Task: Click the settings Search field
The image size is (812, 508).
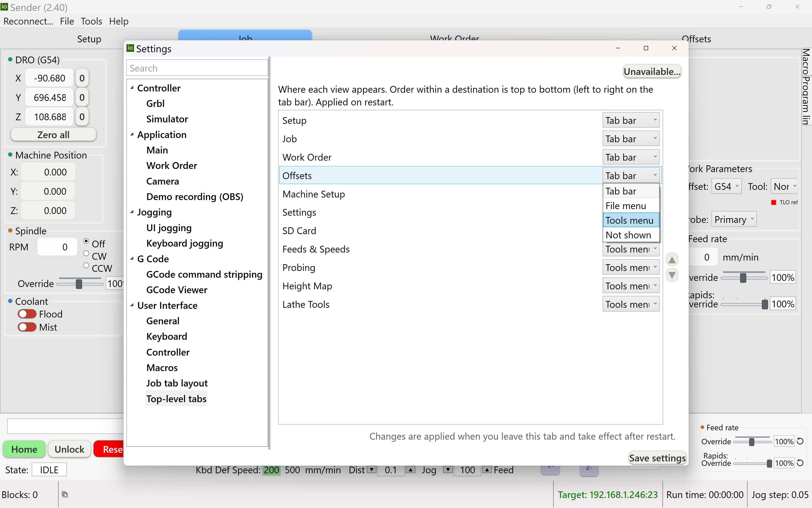Action: pyautogui.click(x=197, y=68)
